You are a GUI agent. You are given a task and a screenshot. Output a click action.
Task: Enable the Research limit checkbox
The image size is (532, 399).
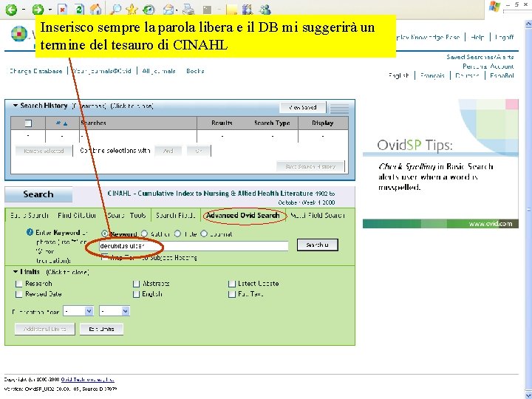click(19, 284)
